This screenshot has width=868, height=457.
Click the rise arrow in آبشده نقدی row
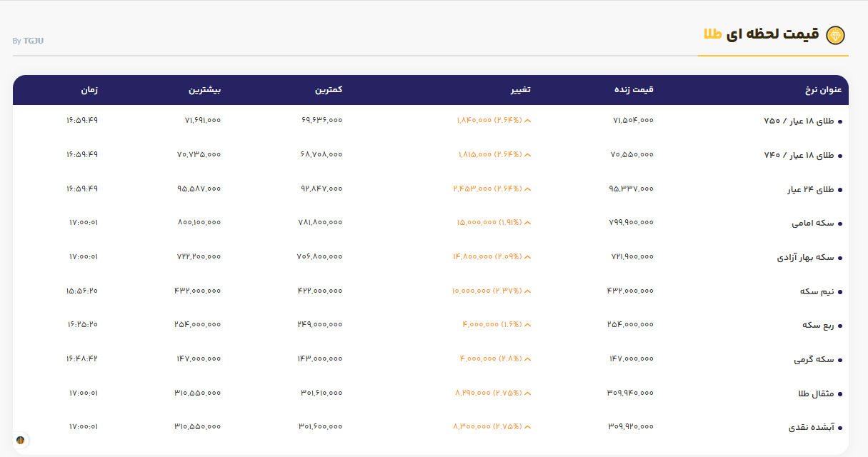[x=528, y=427]
